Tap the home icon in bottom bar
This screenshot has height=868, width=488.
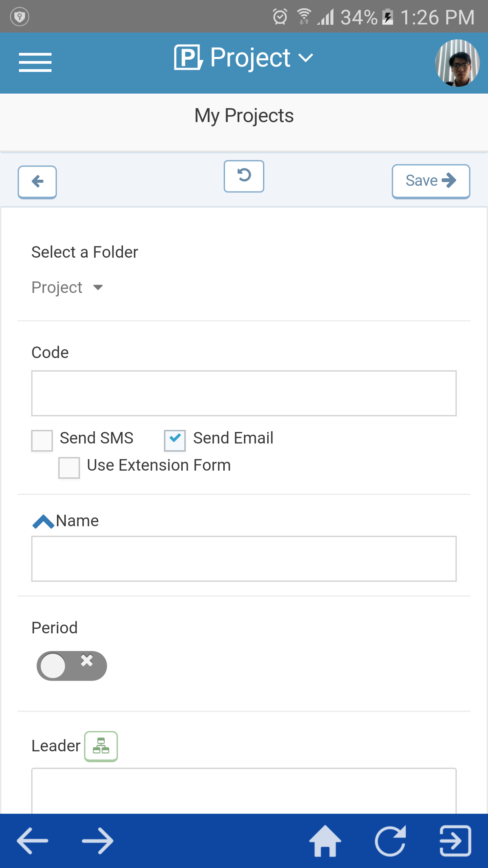tap(325, 841)
